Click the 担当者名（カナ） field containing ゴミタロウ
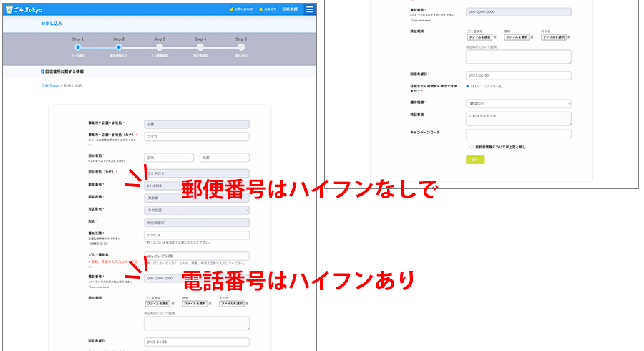 click(196, 173)
